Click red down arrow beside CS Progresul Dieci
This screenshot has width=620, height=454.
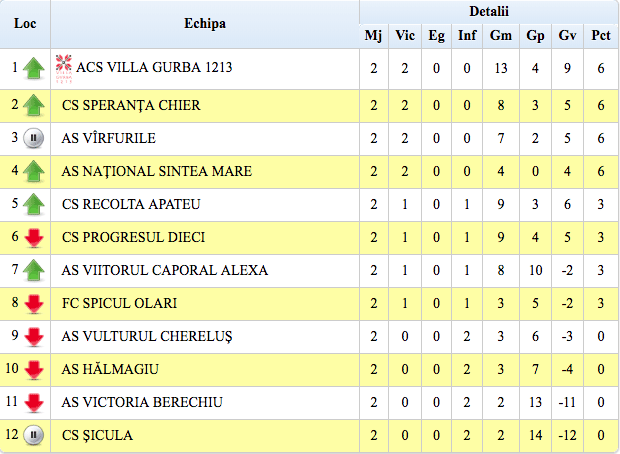click(x=33, y=238)
